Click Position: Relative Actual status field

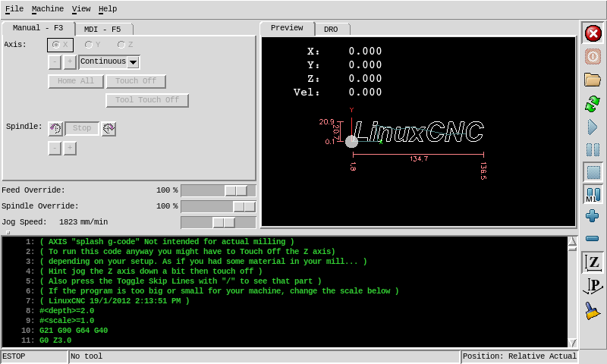[520, 356]
